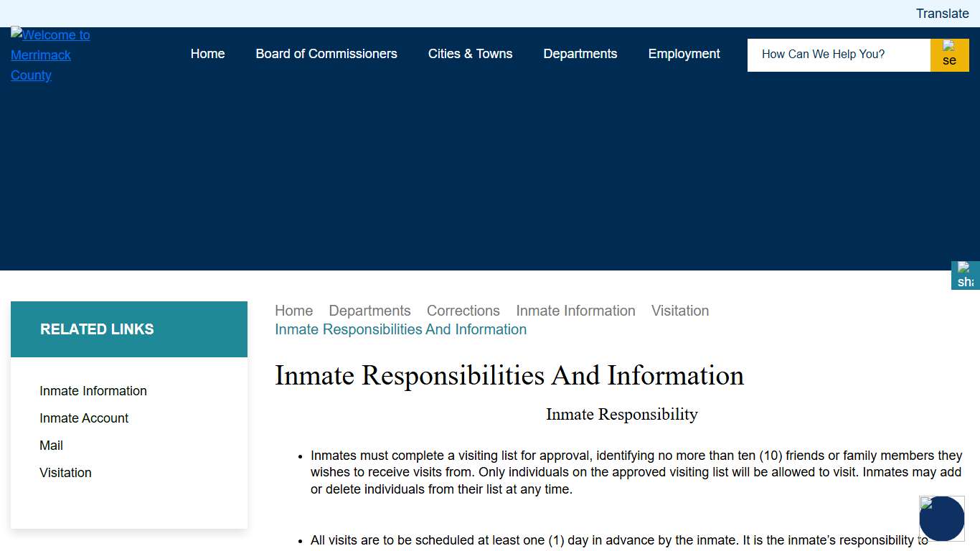Navigate to Departments breadcrumb
This screenshot has width=980, height=551.
pyautogui.click(x=369, y=311)
